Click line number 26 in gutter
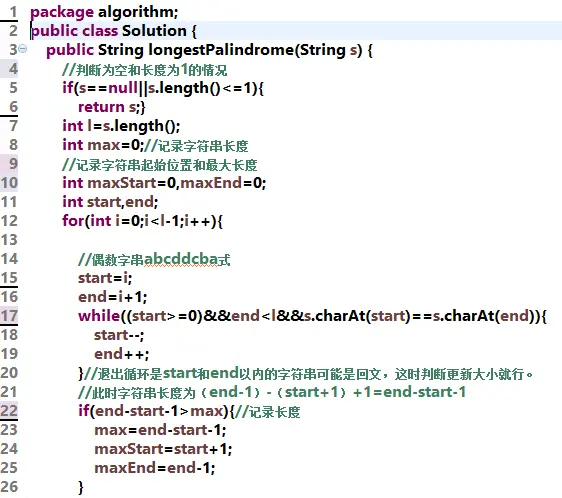Viewport: 562px width, 498px height. coord(9,487)
